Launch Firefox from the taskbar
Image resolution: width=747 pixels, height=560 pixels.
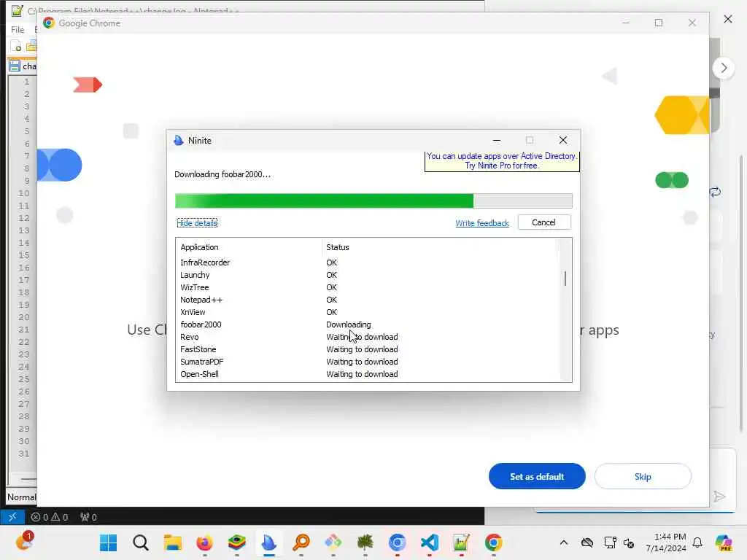click(x=204, y=542)
